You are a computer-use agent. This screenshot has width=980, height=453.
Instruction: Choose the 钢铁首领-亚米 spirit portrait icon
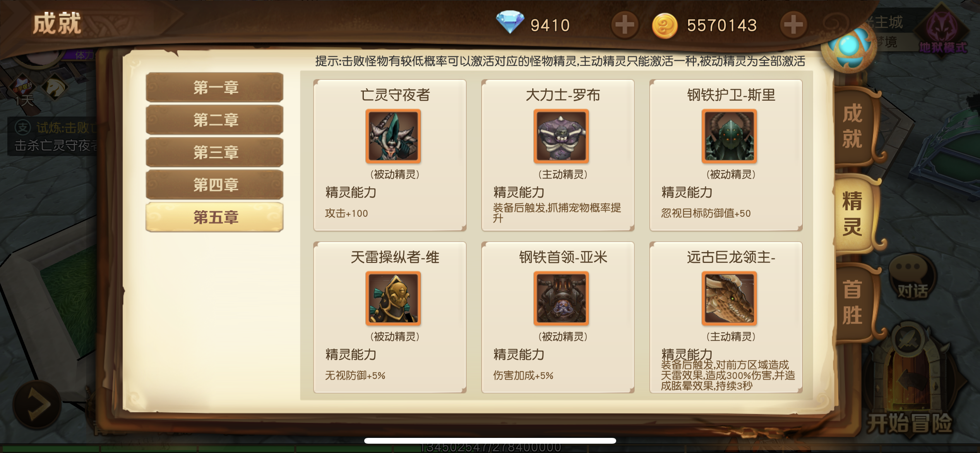click(x=561, y=298)
